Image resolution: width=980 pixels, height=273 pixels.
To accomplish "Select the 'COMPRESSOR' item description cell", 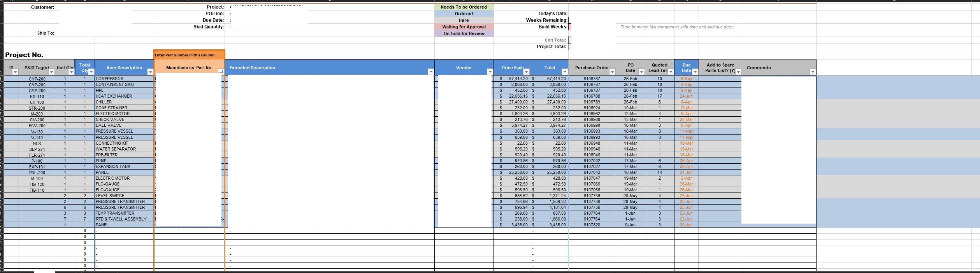I will coord(125,79).
